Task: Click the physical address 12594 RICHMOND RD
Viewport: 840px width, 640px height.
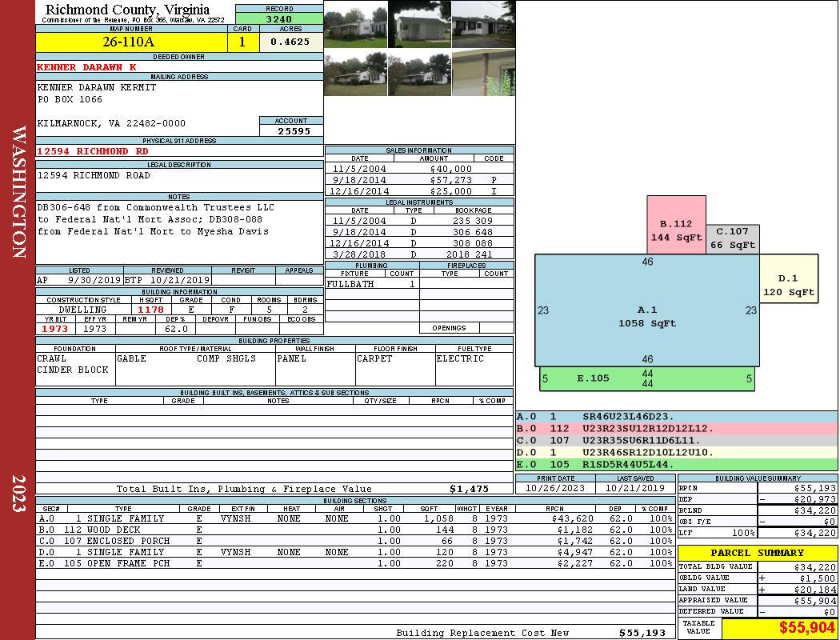Action: pos(93,151)
